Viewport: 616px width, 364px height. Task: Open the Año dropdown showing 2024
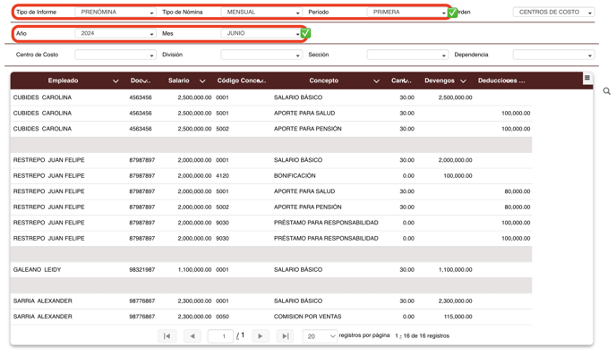click(115, 33)
